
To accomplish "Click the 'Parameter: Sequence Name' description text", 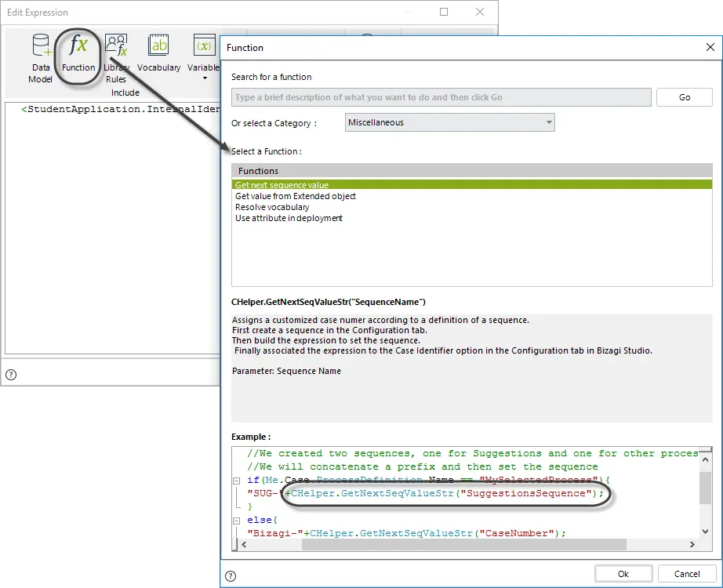I will 286,371.
